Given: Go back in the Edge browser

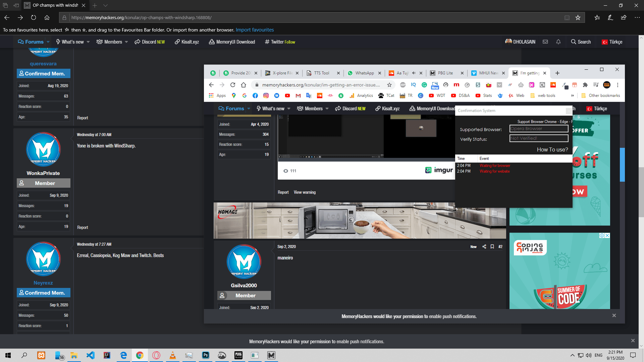Looking at the screenshot, I should 7,17.
